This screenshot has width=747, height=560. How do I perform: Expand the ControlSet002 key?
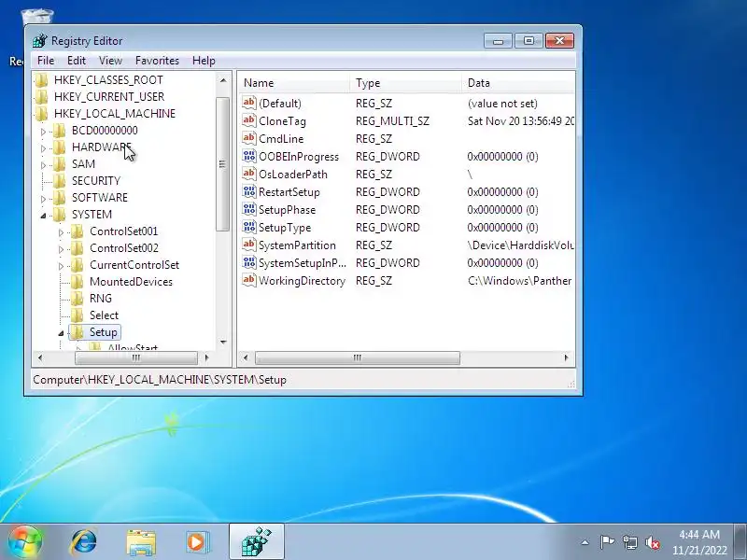coord(61,249)
